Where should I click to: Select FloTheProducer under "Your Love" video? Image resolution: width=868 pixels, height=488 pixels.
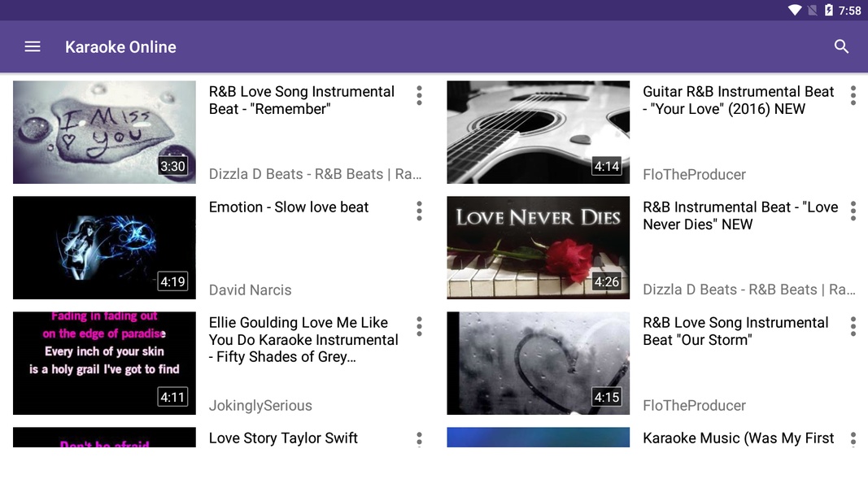point(694,175)
